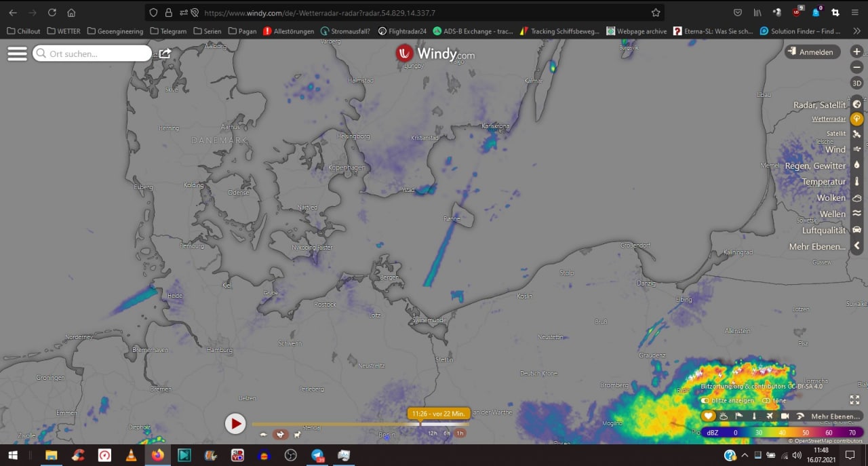Open Chillout bookmark folder

point(24,31)
